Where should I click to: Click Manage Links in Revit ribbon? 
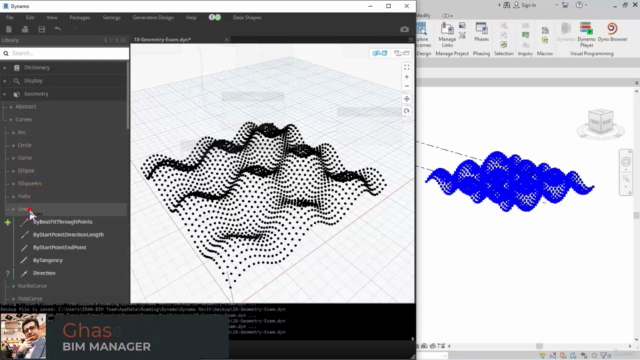[447, 35]
